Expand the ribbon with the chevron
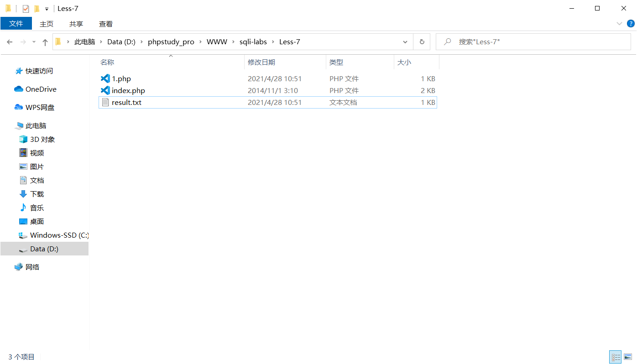The height and width of the screenshot is (364, 637). (x=619, y=24)
